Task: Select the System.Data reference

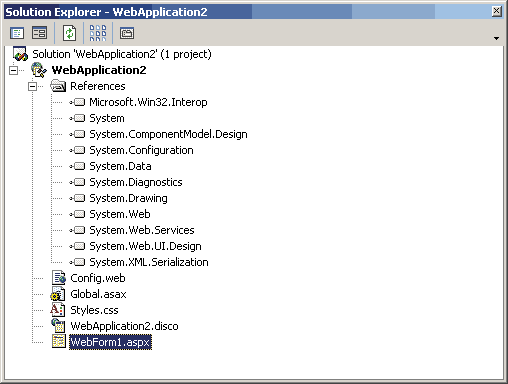Action: (x=120, y=166)
